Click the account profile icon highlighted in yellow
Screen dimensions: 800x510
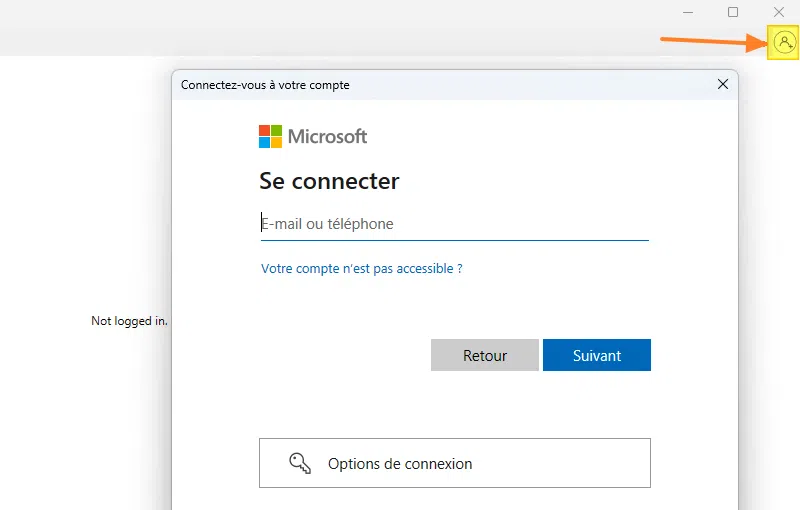[x=783, y=43]
